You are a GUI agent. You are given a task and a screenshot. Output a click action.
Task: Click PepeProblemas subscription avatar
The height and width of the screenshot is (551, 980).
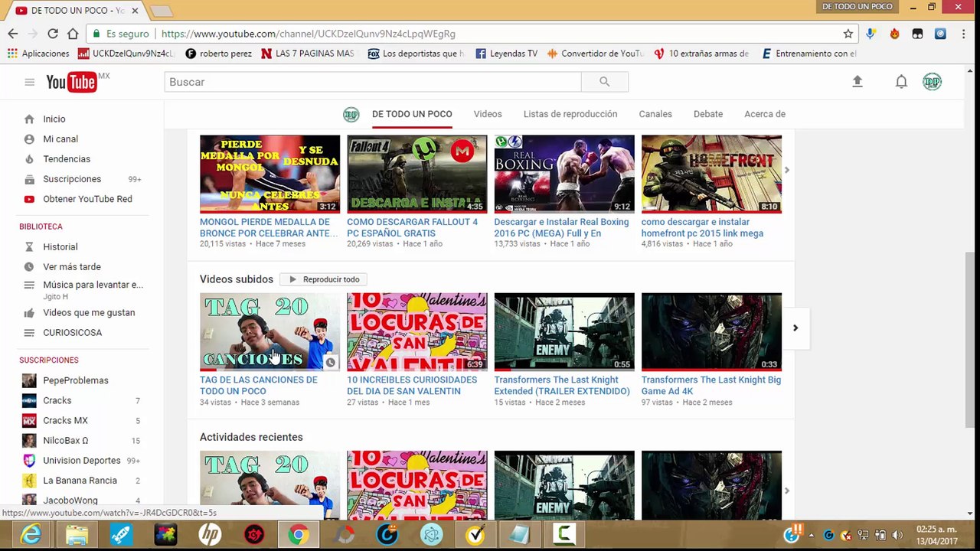tap(29, 380)
